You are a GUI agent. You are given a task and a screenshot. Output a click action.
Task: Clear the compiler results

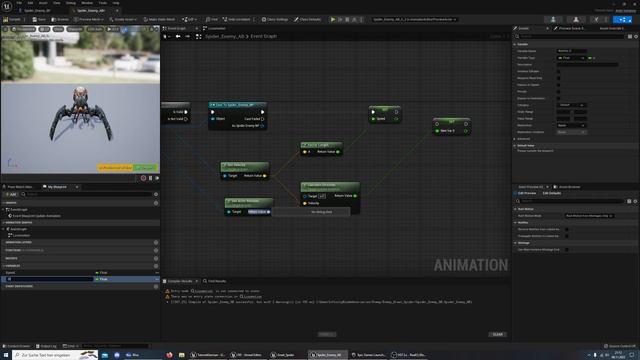pyautogui.click(x=498, y=334)
